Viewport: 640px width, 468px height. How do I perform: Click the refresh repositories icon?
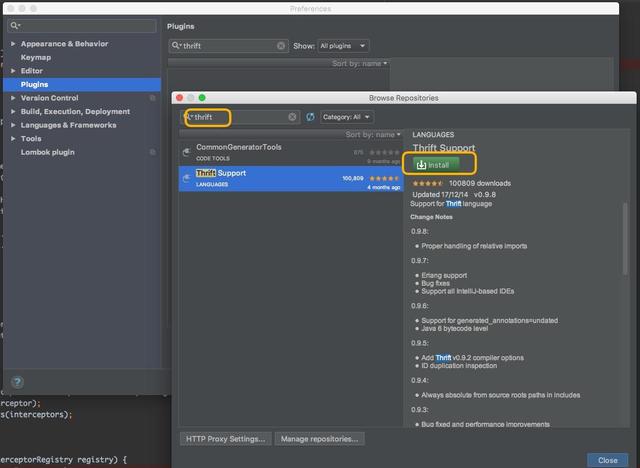(310, 117)
